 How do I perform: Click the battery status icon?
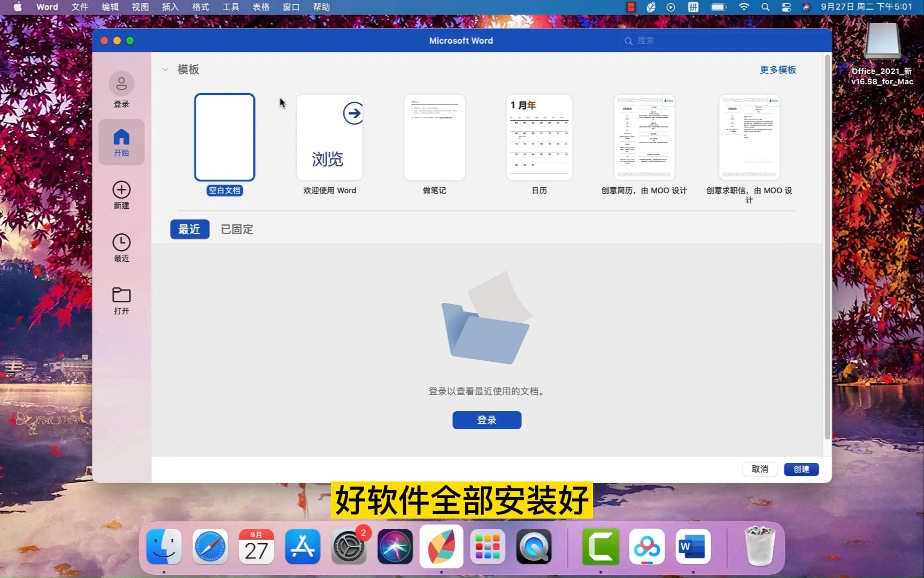coord(718,7)
